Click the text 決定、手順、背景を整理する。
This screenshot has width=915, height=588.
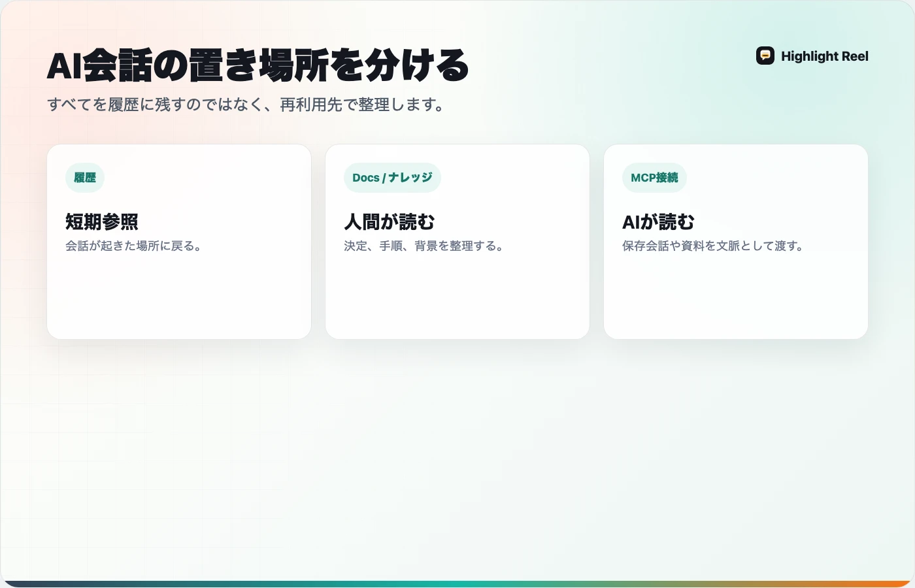pos(424,246)
